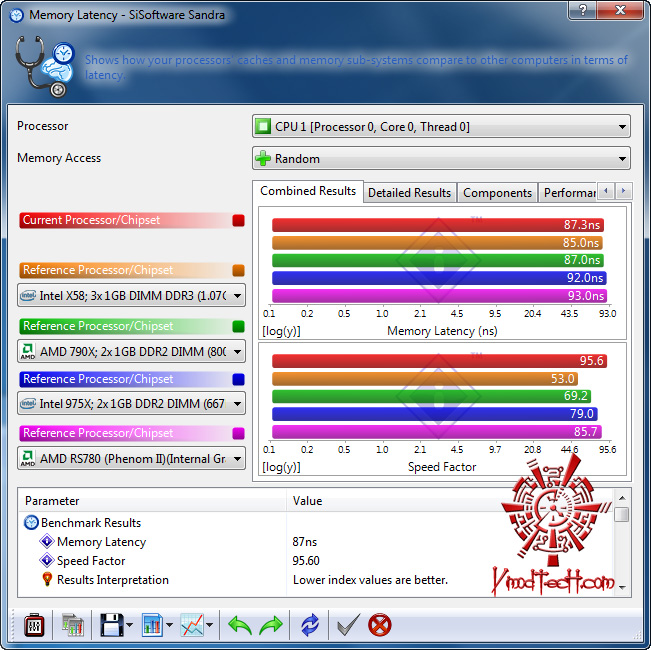Click the 87.3ns red latency bar
Screen dimensions: 651x650
(438, 225)
